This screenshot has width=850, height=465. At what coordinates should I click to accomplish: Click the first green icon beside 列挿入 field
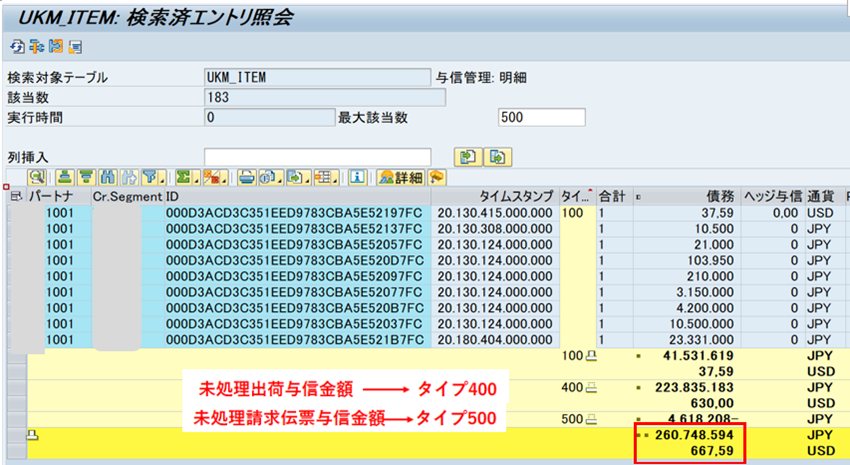pos(468,157)
